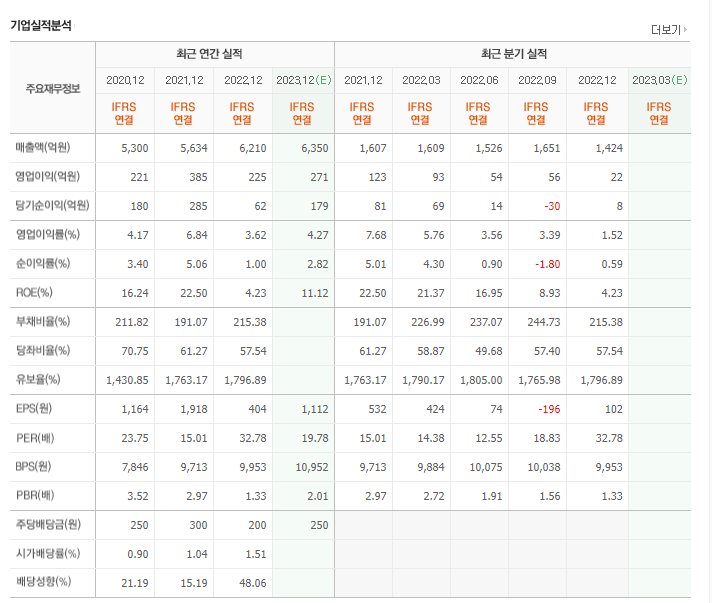Click the 1,805.00 reserve ratio value
The height and width of the screenshot is (603, 712).
tap(481, 381)
